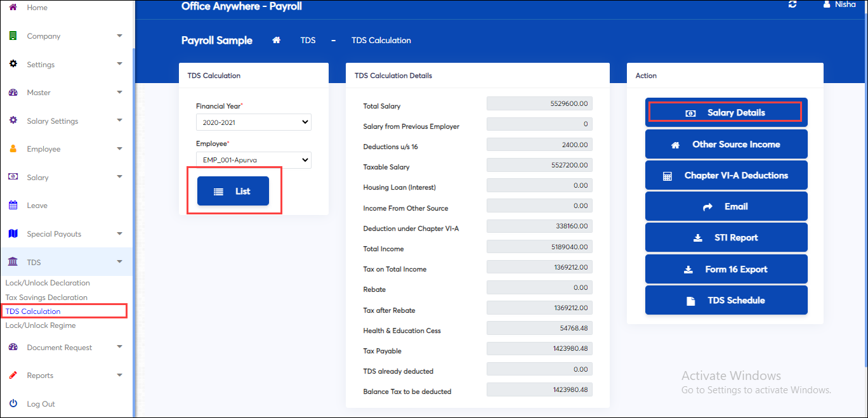Screen dimensions: 868x418
Task: Click the Nisha user name
Action: point(845,4)
